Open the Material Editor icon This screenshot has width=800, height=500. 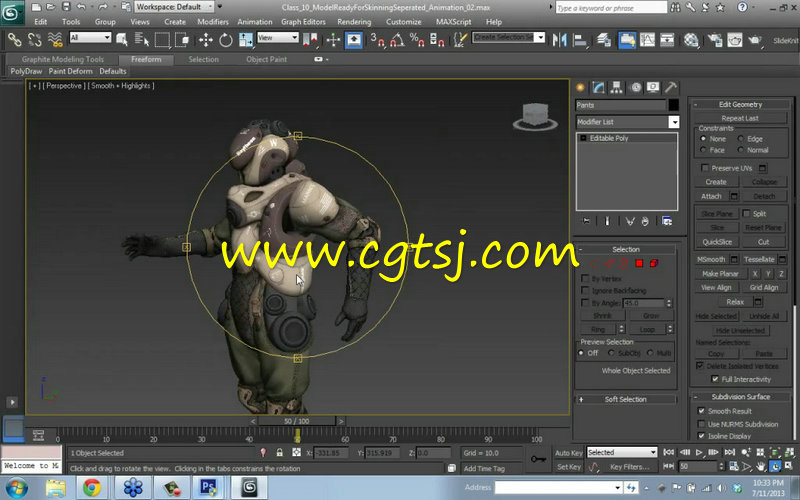pyautogui.click(x=691, y=39)
